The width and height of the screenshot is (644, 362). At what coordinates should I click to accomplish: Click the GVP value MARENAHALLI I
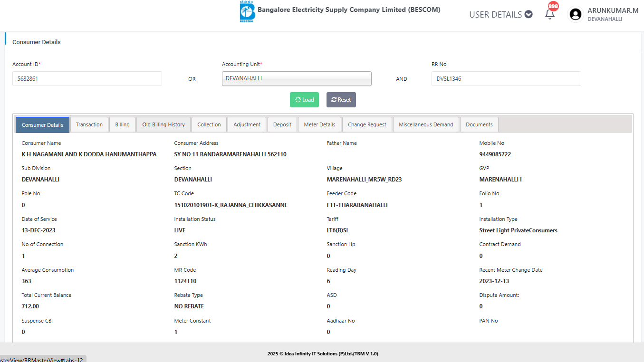pyautogui.click(x=500, y=180)
